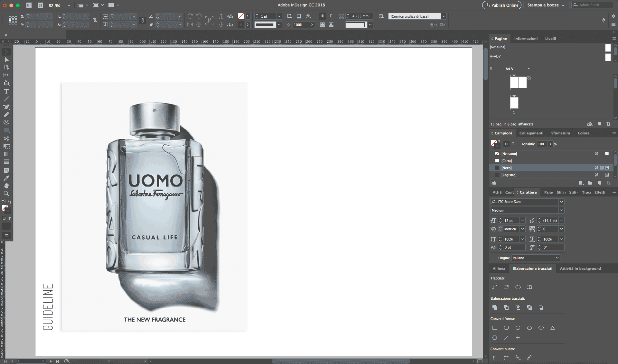Toggle default fill and stroke in toolbox
The image size is (618, 364).
coord(4,201)
